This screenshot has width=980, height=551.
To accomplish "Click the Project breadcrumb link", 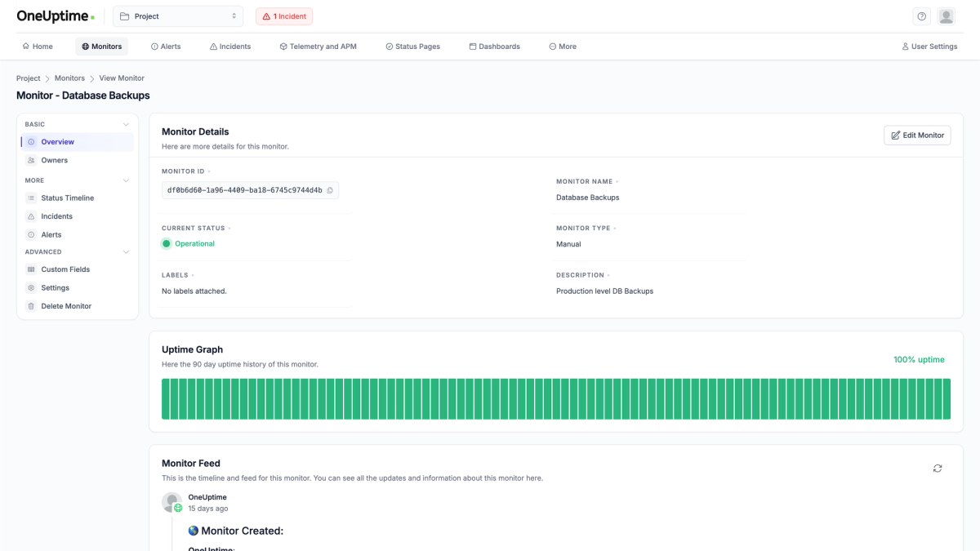I will pos(29,78).
